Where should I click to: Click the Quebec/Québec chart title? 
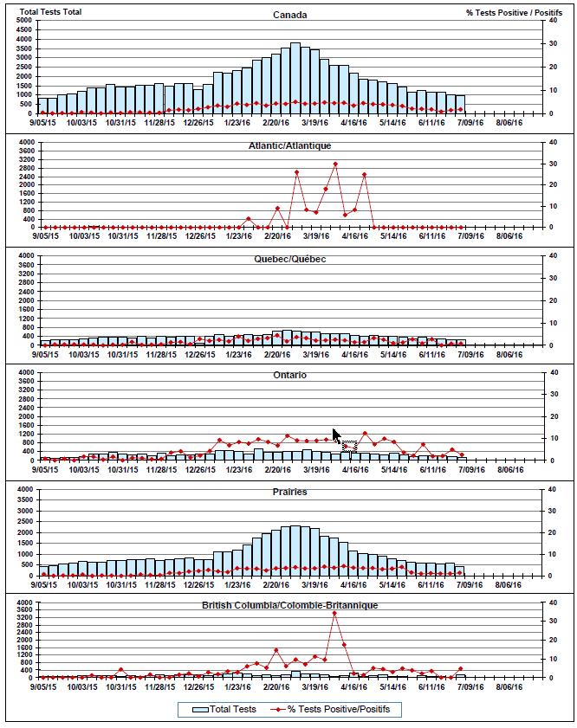pos(289,259)
